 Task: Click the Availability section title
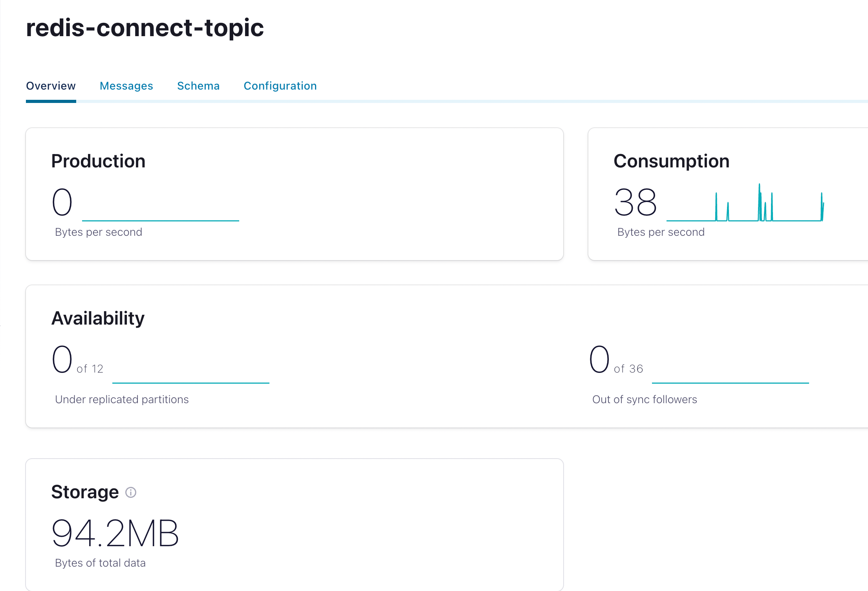click(98, 318)
